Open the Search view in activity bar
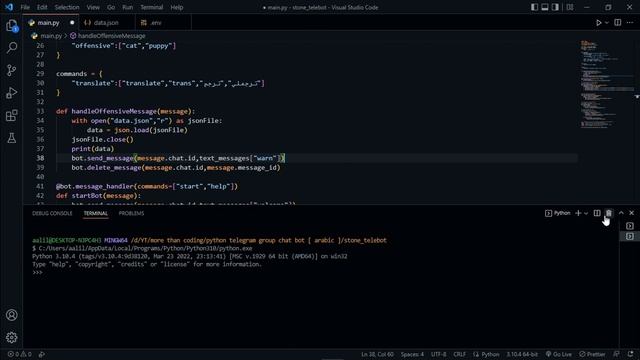The image size is (640, 360). [11, 47]
